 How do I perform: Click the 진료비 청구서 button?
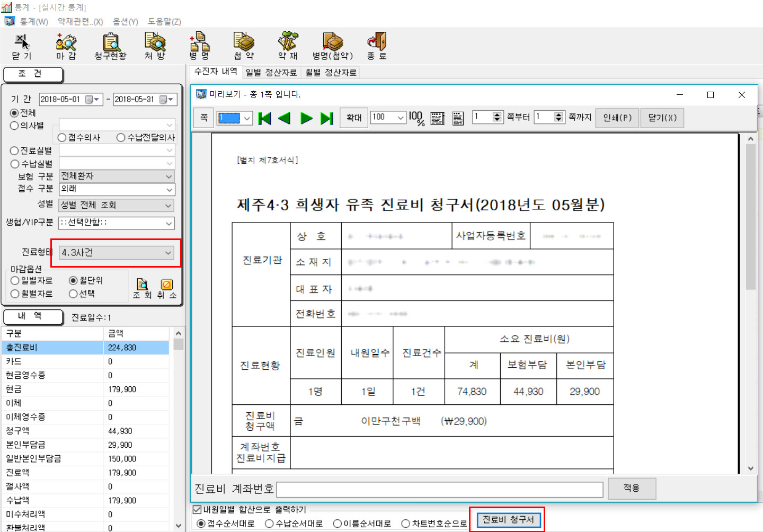tap(508, 519)
